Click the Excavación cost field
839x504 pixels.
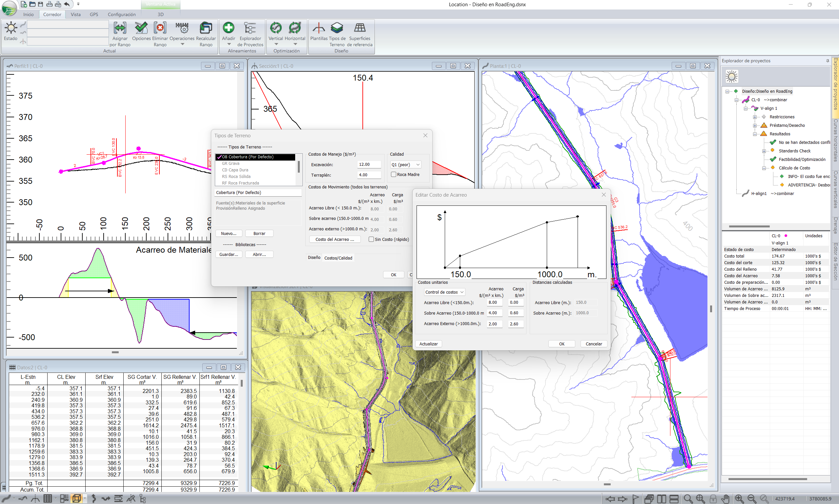(369, 165)
